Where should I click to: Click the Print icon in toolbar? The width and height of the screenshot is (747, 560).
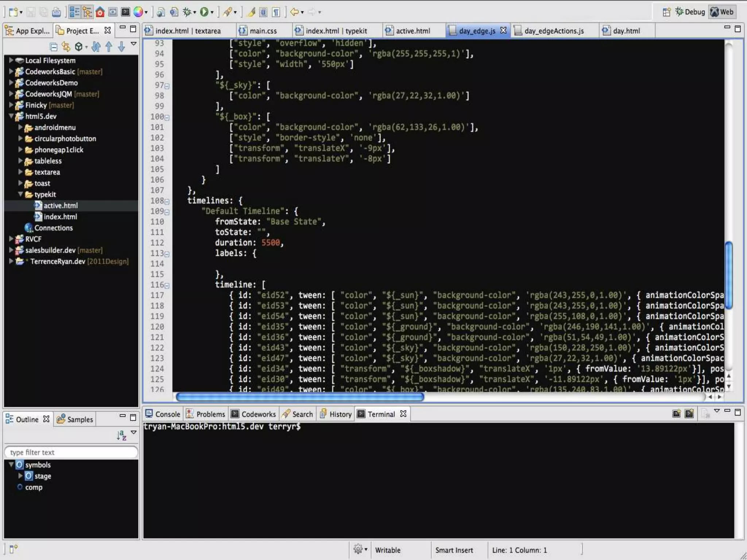[x=56, y=12]
